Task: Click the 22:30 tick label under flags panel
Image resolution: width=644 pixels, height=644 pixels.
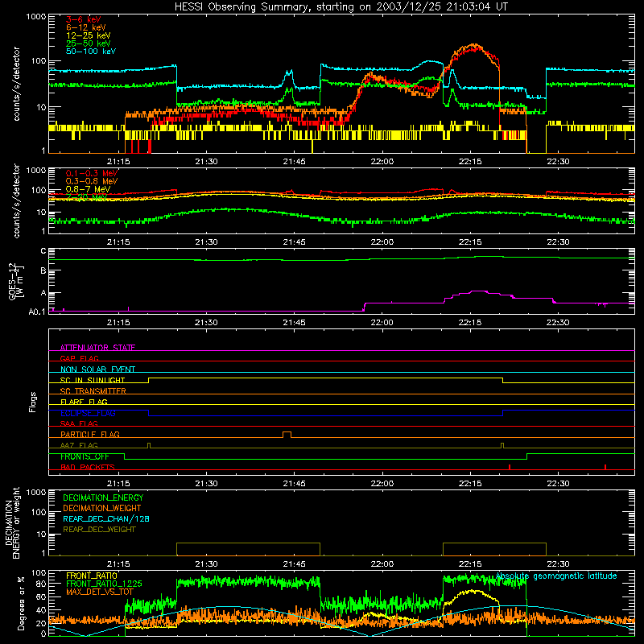Action: pyautogui.click(x=558, y=484)
